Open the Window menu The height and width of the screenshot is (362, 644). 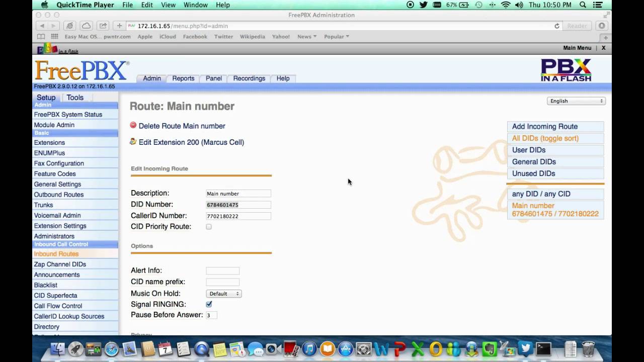coord(196,5)
